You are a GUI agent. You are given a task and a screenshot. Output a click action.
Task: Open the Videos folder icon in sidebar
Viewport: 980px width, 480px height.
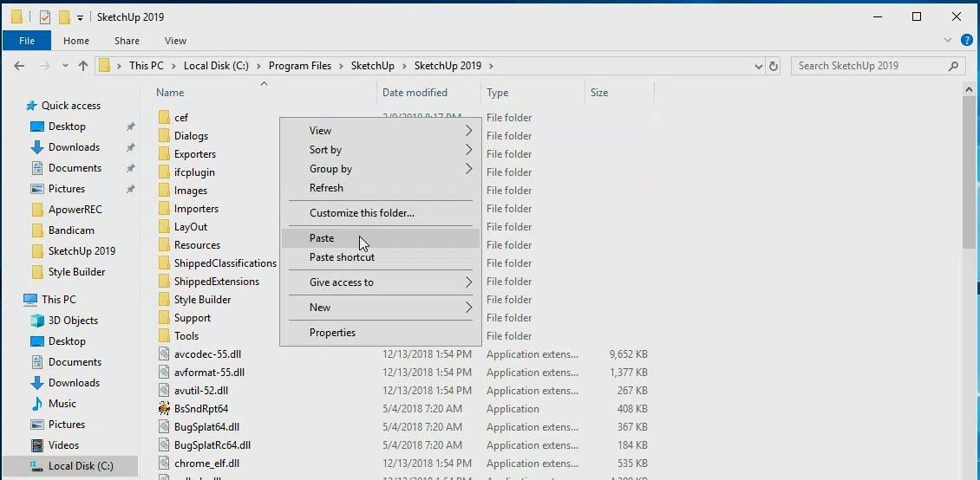37,445
